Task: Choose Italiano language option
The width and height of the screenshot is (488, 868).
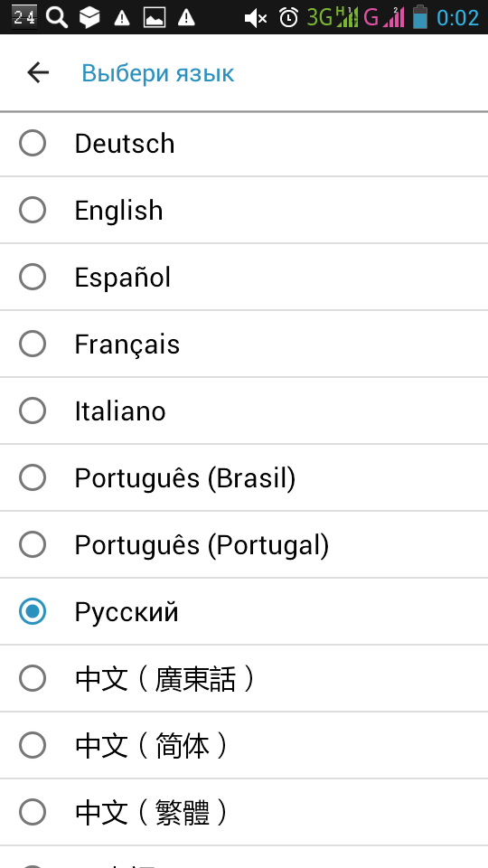Action: [x=244, y=410]
